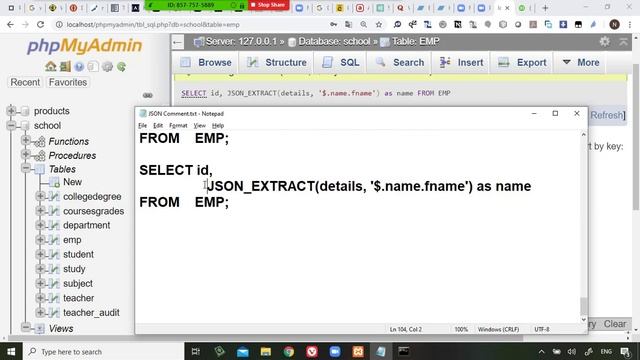Reload the browser page
Image resolution: width=640 pixels, height=360 pixels.
coord(40,24)
